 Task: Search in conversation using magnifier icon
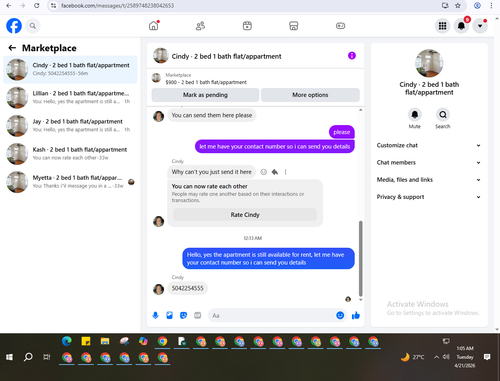click(443, 115)
